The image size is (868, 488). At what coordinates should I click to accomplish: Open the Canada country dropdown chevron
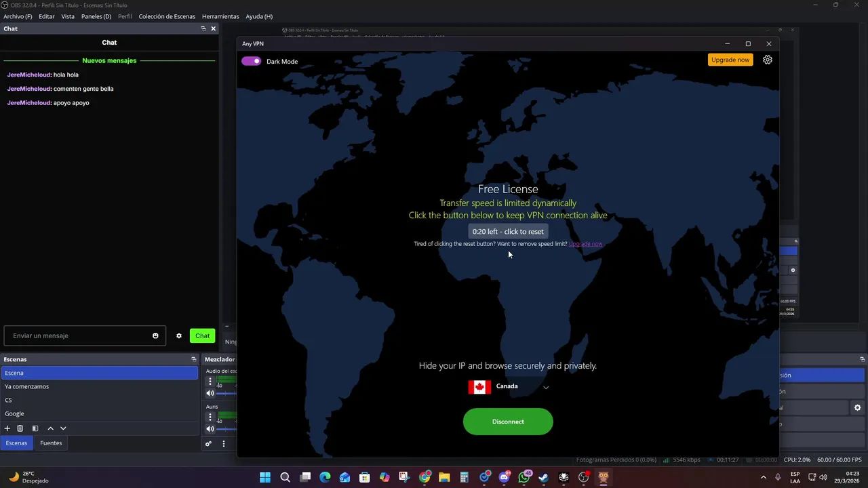coord(546,388)
